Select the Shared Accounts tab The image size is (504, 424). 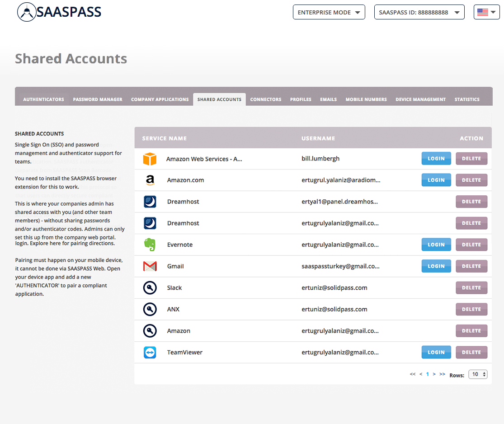point(220,99)
